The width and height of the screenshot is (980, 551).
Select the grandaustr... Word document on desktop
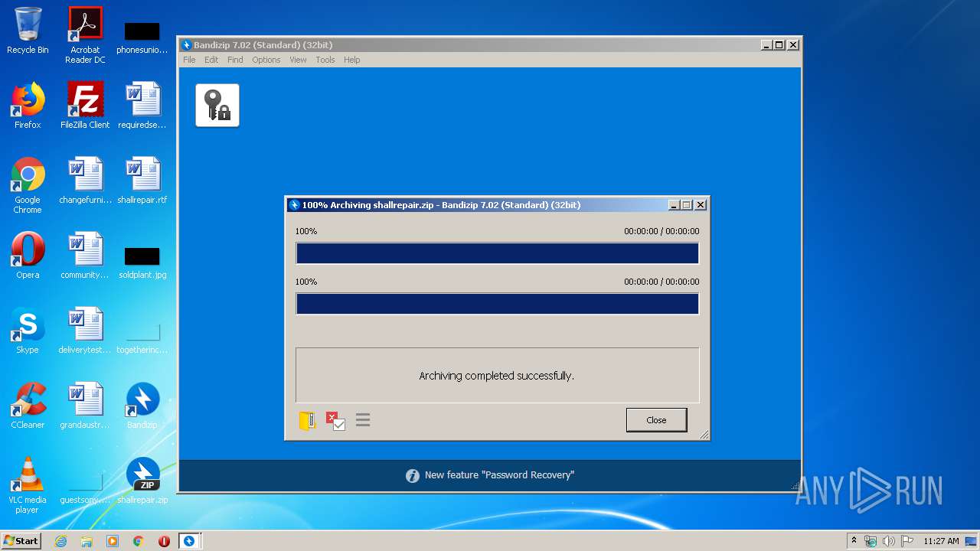tap(85, 406)
